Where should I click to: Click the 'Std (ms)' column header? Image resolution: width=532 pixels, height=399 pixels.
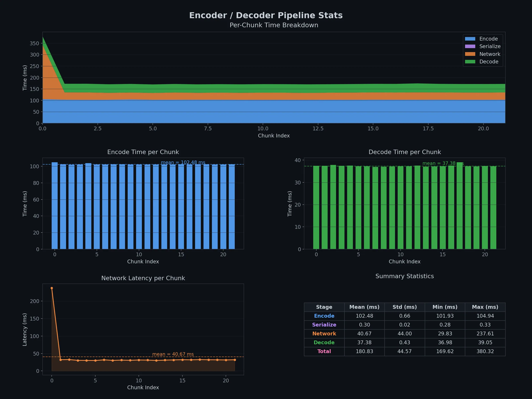[x=405, y=307]
